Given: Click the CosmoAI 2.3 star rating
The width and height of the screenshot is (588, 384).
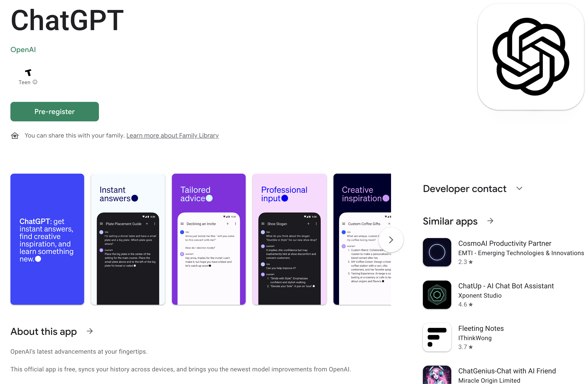Looking at the screenshot, I should coord(465,262).
